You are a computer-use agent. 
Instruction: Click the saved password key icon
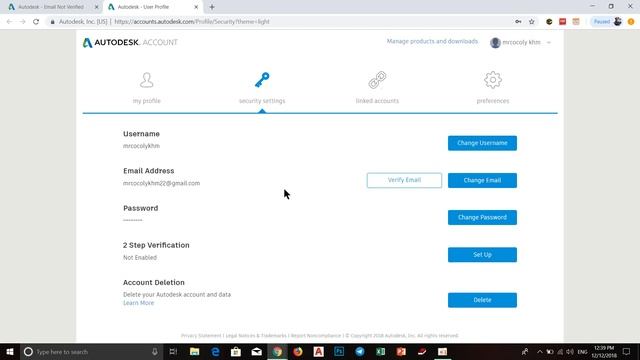pyautogui.click(x=518, y=22)
